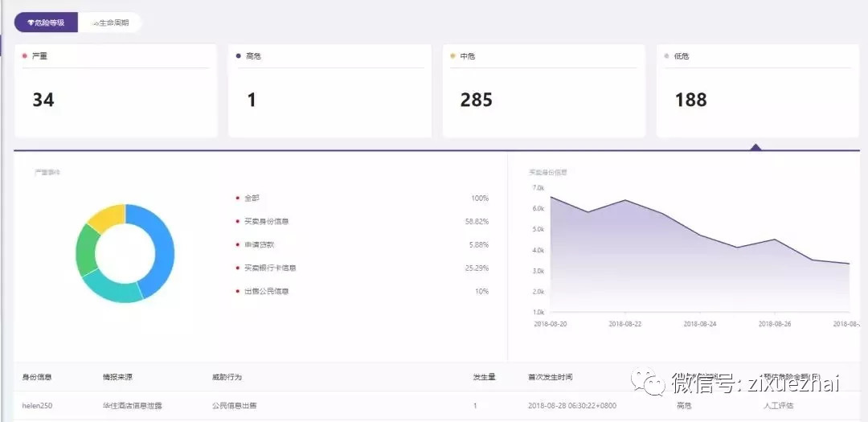Screen dimensions: 868x422
Task: Click the 威胁行为 column header
Action: coord(227,377)
